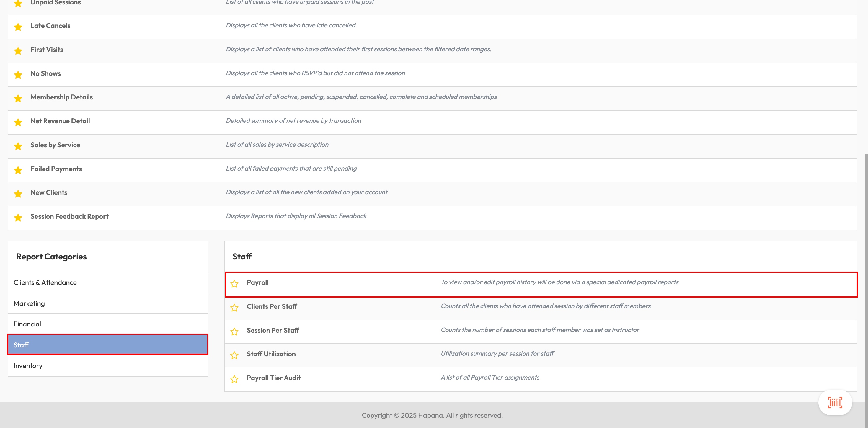Click the star icon for Net Revenue Detail
The height and width of the screenshot is (428, 868).
(18, 122)
